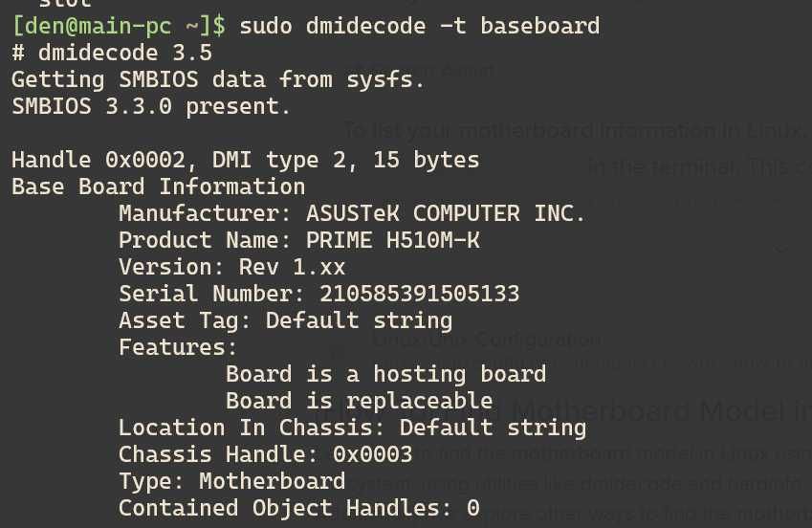Screen dimensions: 812x528
Task: Click the product name "PRIME H510M-K"
Action: point(392,240)
